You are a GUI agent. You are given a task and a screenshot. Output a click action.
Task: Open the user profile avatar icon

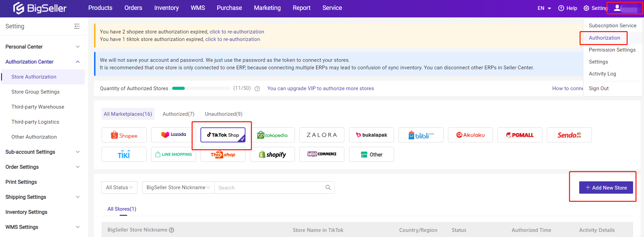click(617, 8)
